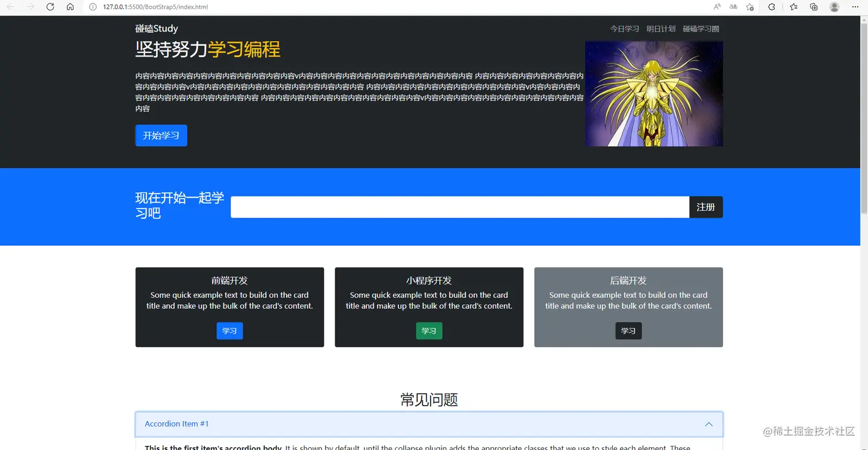Screen dimensions: 868x450
Task: Click 学习 button on 小程序开发 card
Action: tap(429, 331)
